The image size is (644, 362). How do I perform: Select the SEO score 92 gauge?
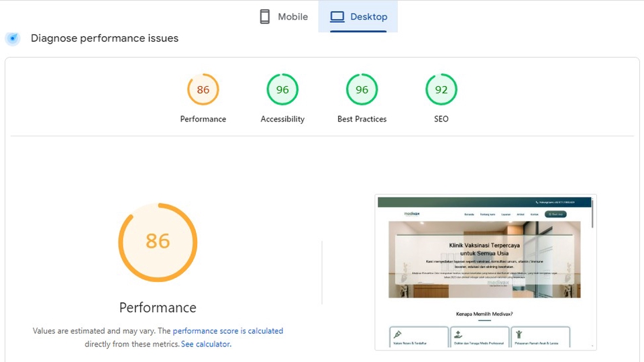[x=441, y=89]
